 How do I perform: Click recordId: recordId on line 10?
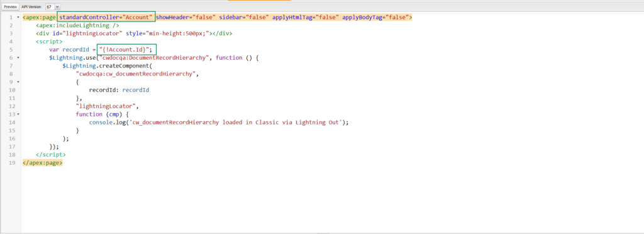[x=119, y=90]
